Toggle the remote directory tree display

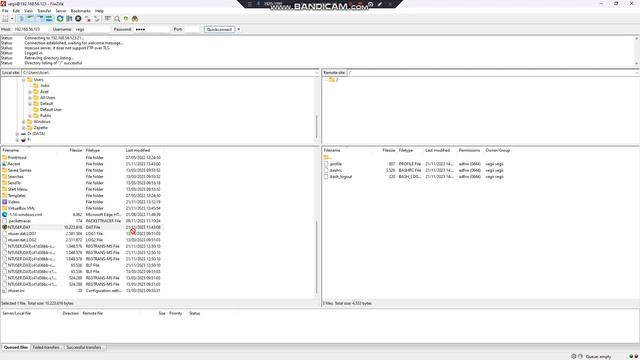tap(40, 19)
